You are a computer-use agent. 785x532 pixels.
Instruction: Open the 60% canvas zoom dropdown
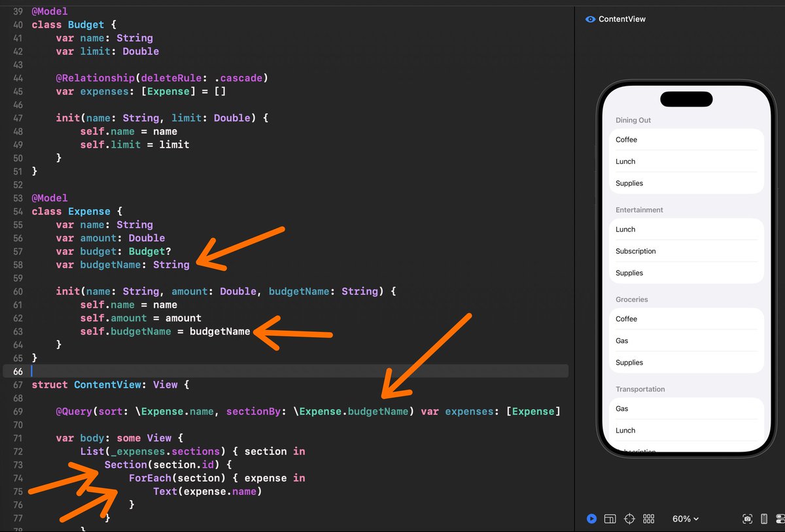point(686,519)
